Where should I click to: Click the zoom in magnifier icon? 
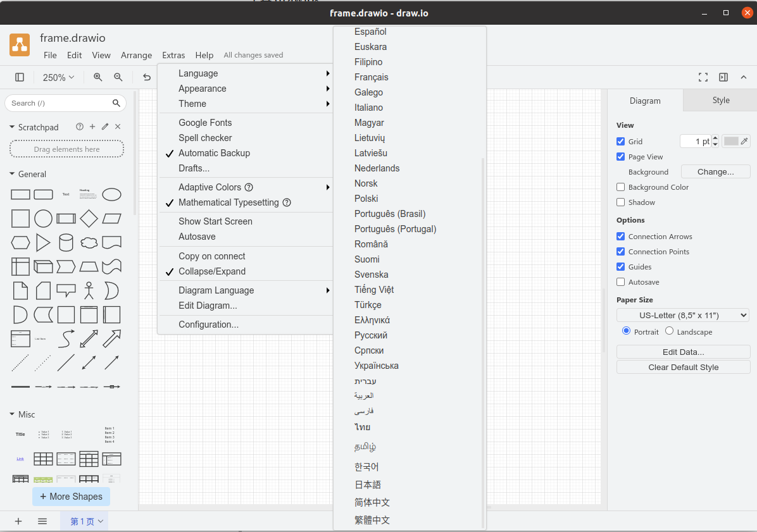pos(98,77)
